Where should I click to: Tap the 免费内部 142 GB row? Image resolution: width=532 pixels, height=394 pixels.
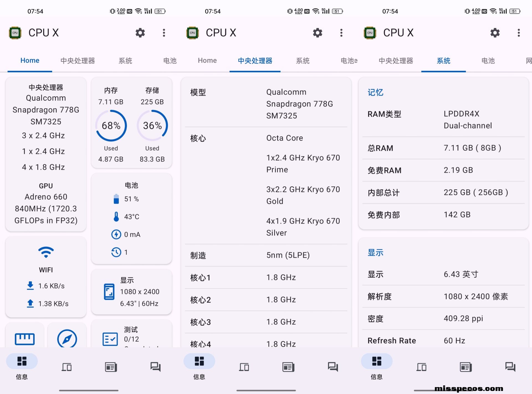(x=443, y=215)
